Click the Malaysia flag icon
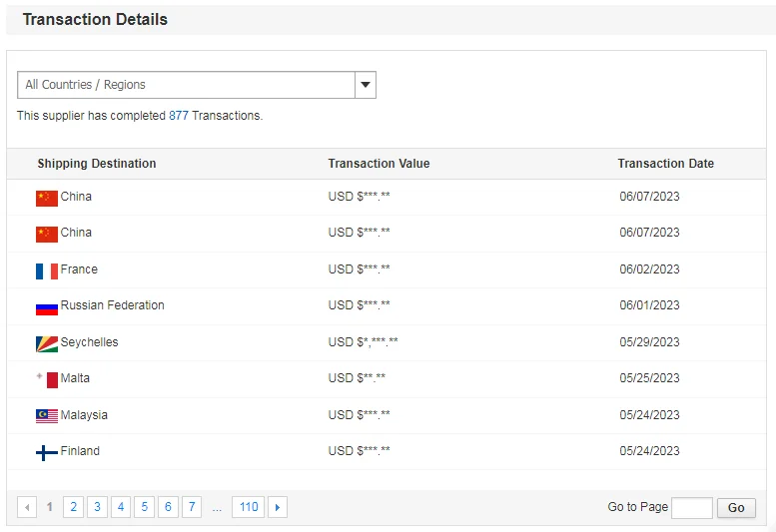The height and width of the screenshot is (532, 776). (47, 416)
